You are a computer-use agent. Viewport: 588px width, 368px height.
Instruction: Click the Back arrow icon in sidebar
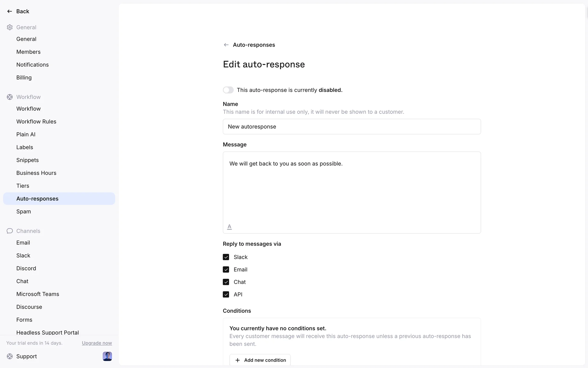point(9,11)
